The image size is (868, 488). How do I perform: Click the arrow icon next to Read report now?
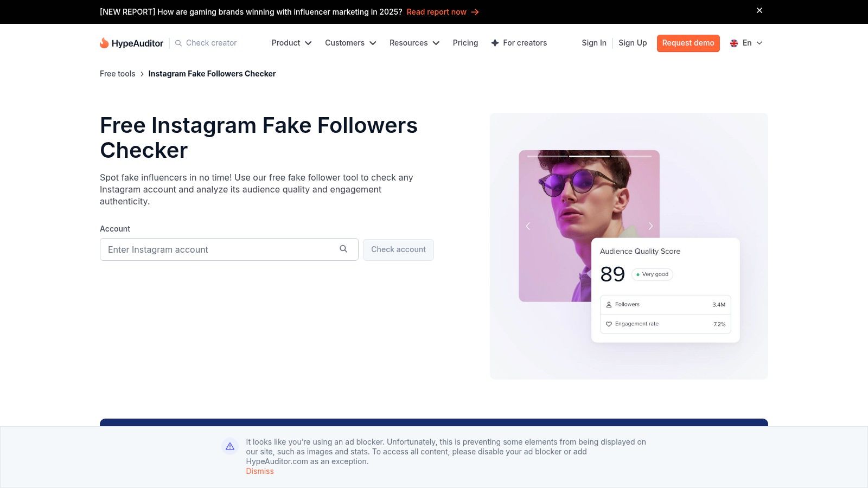pos(474,11)
